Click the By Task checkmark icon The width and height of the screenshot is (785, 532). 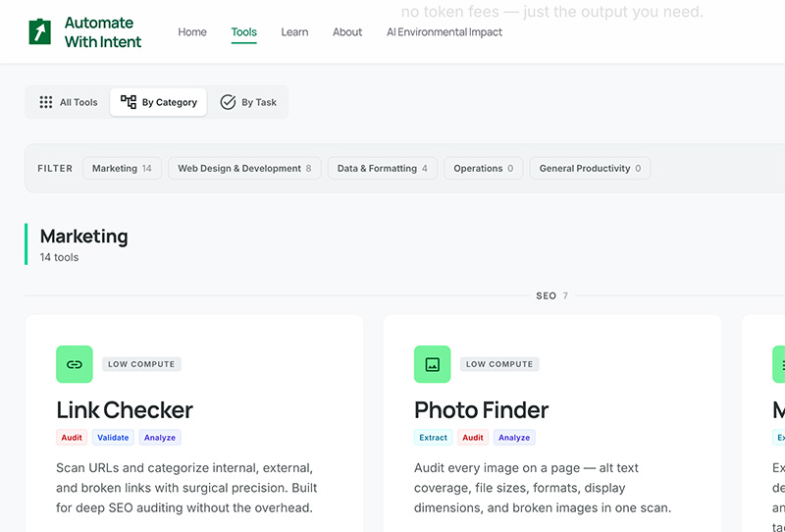(228, 102)
